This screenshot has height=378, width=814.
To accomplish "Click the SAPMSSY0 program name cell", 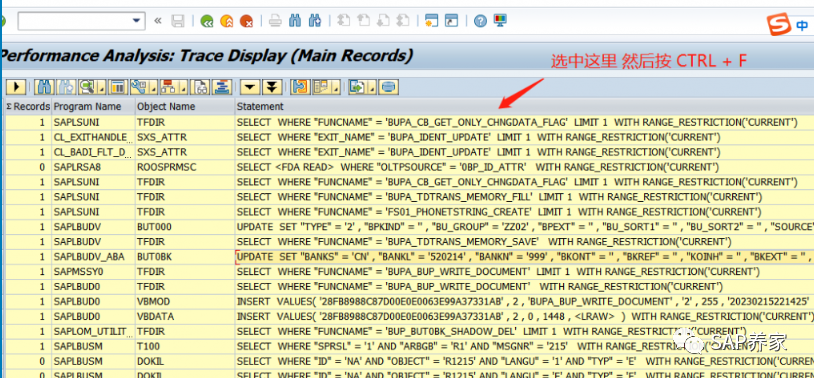I will tap(93, 272).
